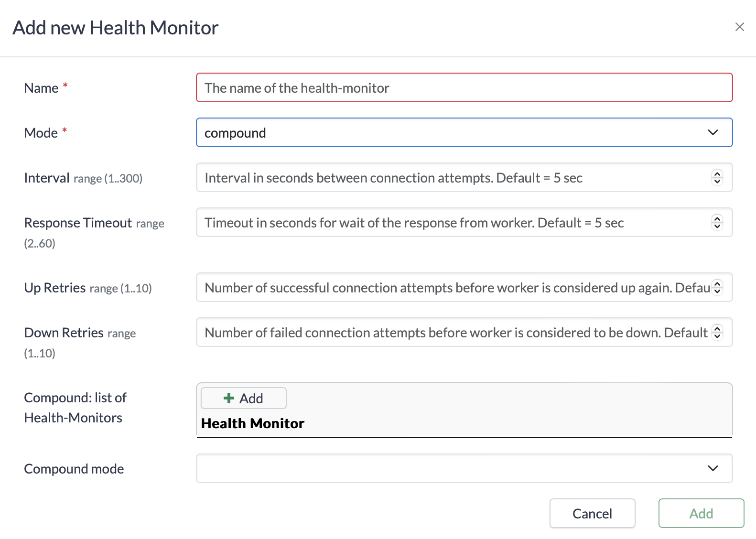Step down the Down Retries value

[717, 336]
